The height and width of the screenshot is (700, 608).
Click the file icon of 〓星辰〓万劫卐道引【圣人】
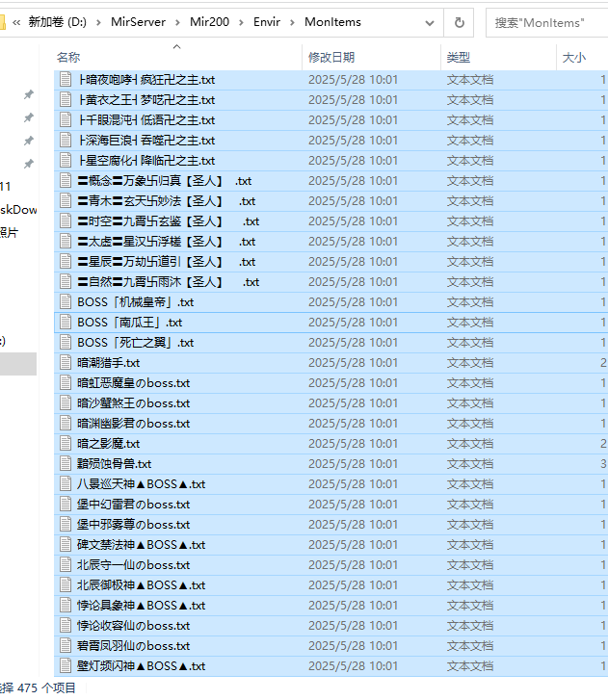pos(66,262)
